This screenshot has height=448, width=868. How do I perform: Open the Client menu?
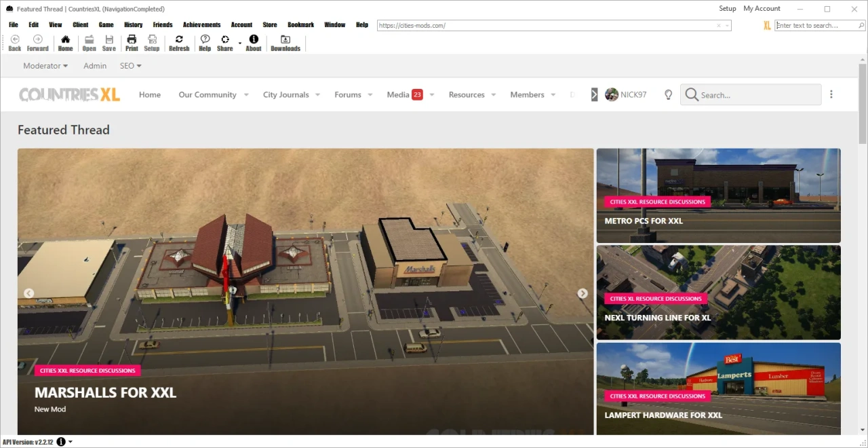pyautogui.click(x=81, y=24)
